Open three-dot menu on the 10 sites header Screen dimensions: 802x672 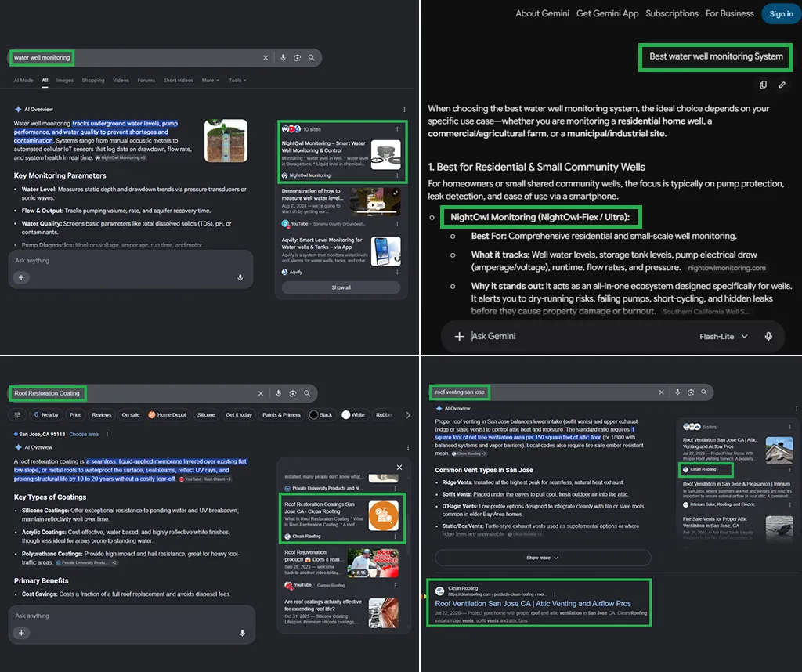[397, 129]
